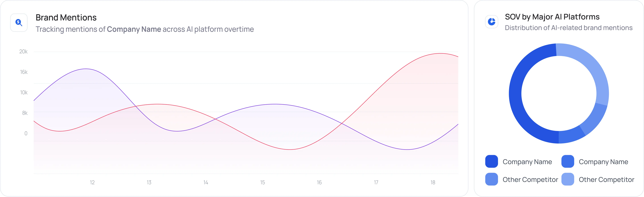Viewport: 644px width, 197px height.
Task: Click the left Other Competitor legend swatch
Action: click(x=492, y=179)
